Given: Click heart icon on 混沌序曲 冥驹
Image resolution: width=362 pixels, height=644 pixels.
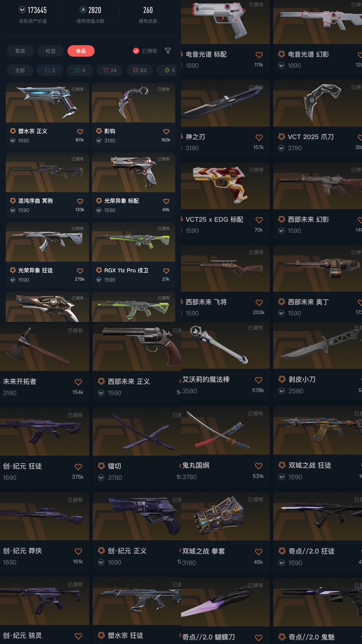Looking at the screenshot, I should coord(80,201).
